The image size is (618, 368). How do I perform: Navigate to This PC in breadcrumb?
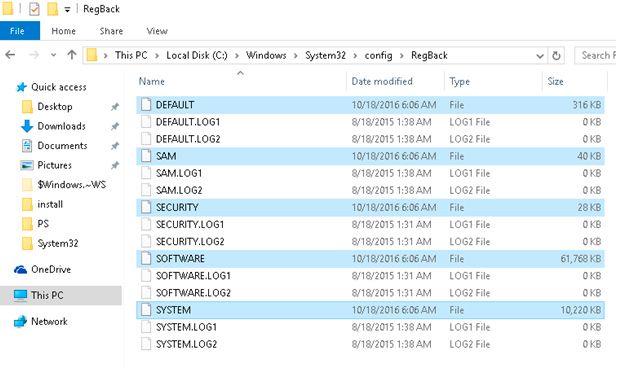[x=131, y=55]
